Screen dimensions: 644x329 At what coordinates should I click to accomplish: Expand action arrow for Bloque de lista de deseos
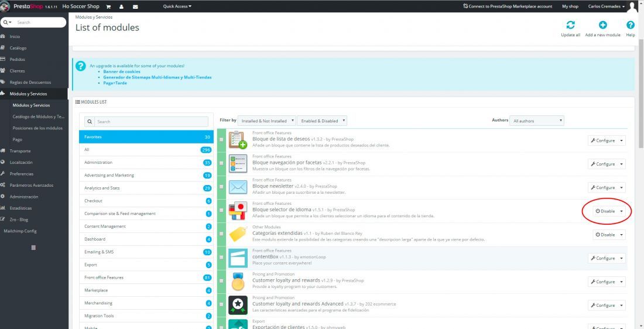621,140
